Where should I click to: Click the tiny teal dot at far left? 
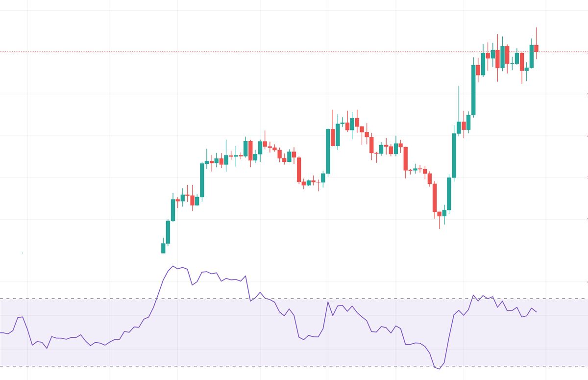(23, 253)
